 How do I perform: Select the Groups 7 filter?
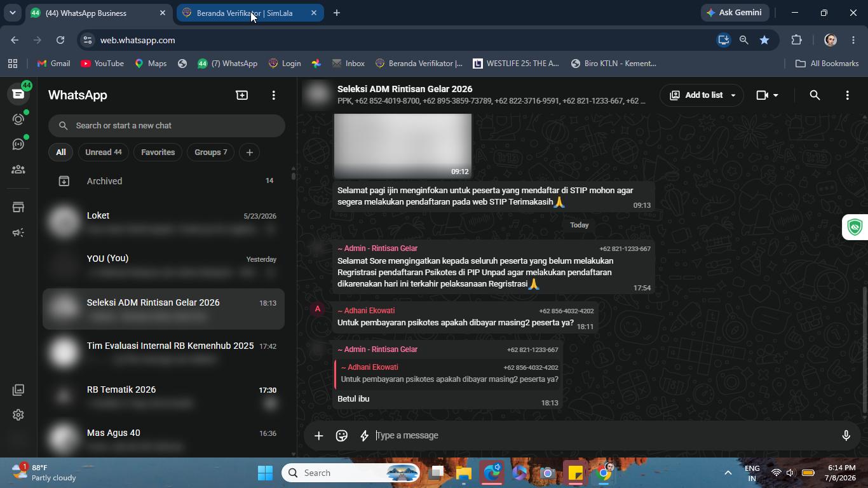pyautogui.click(x=210, y=152)
